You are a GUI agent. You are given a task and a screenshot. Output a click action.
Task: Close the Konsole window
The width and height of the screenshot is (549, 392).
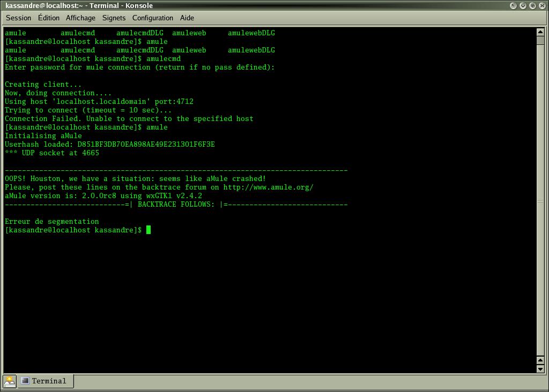point(543,5)
